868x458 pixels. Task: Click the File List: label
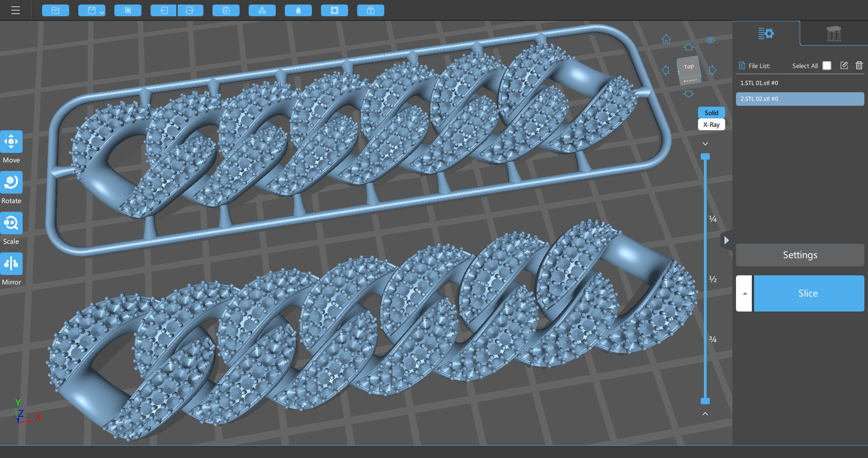pyautogui.click(x=759, y=66)
